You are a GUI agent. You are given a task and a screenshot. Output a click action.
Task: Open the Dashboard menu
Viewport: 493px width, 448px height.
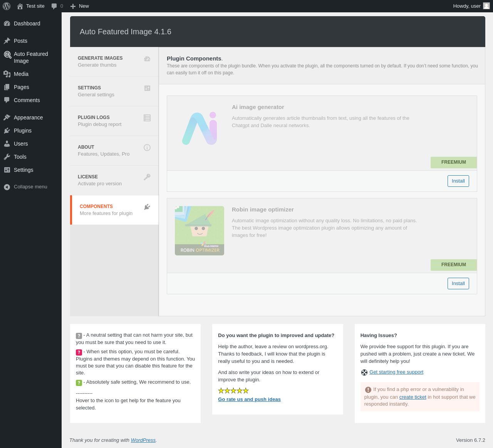pyautogui.click(x=31, y=23)
